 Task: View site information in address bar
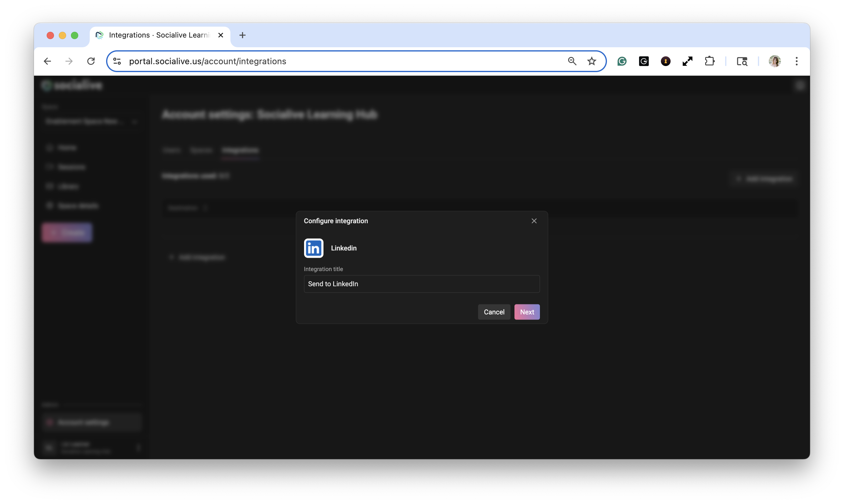click(117, 61)
